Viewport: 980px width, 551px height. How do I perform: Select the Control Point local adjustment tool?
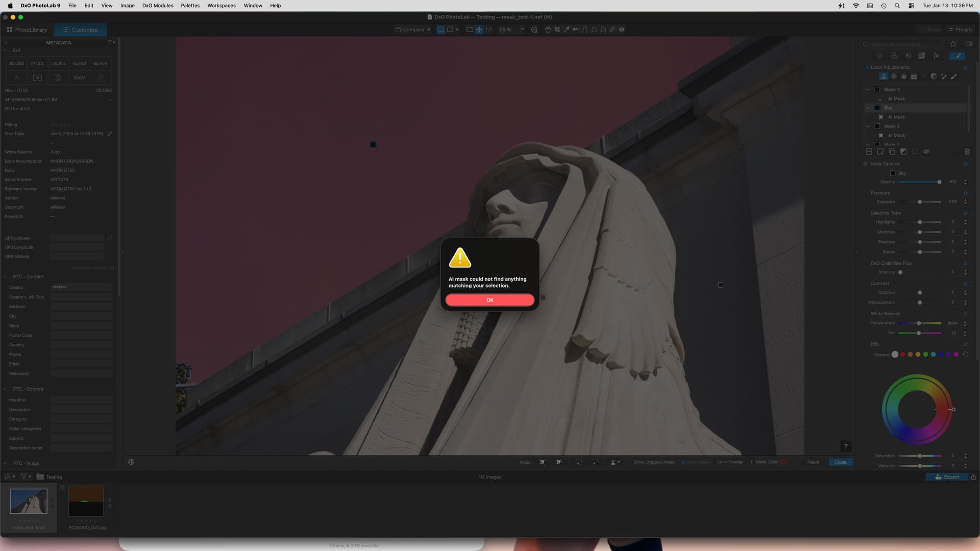tap(894, 77)
